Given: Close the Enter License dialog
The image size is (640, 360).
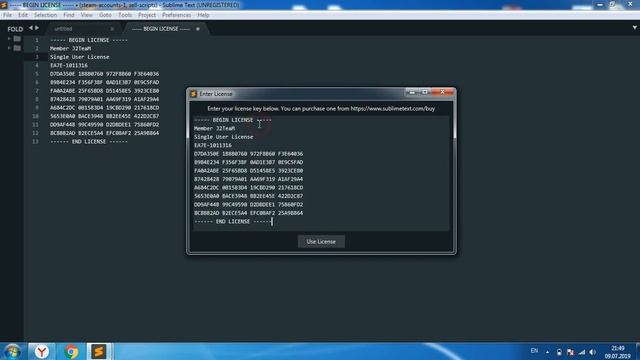Looking at the screenshot, I should coord(443,92).
